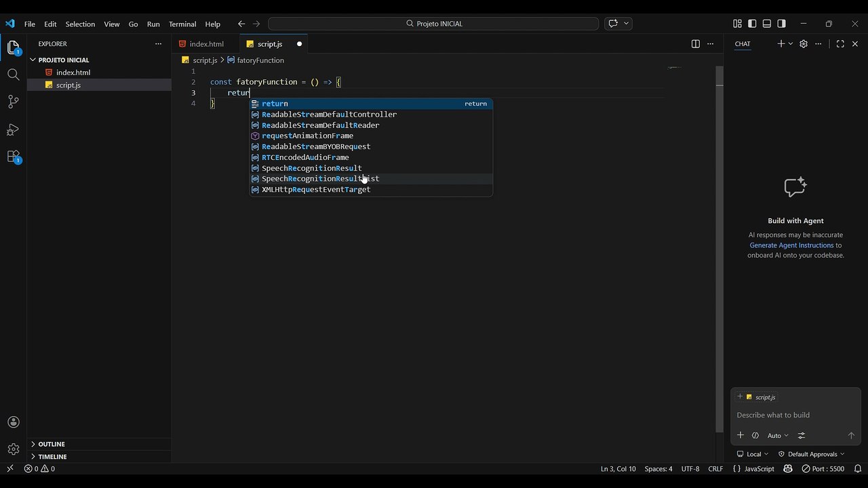
Task: Open the File menu
Action: click(30, 24)
